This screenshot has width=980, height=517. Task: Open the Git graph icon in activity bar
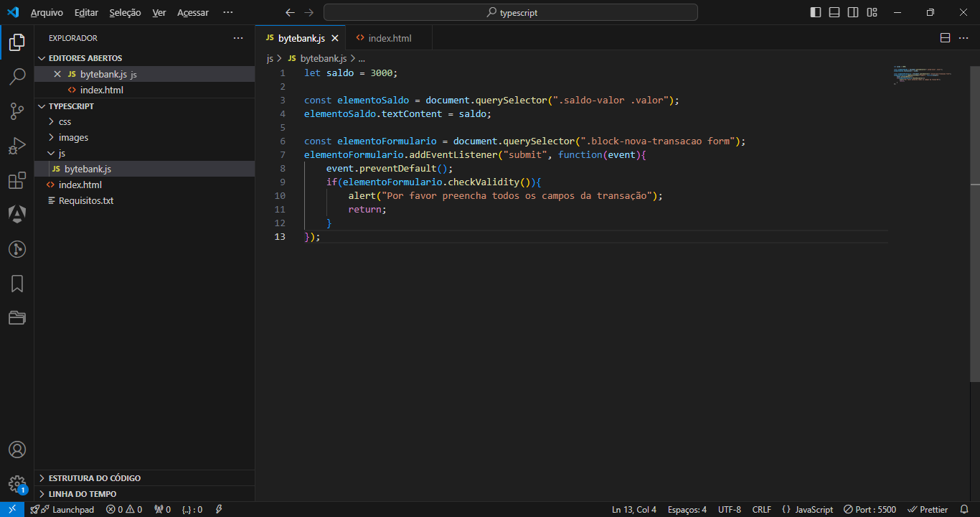pos(17,249)
